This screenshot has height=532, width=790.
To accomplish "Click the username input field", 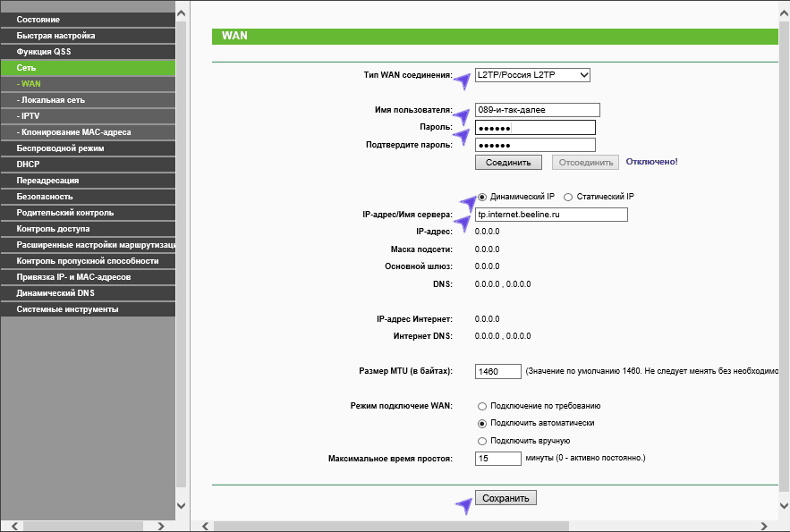I will (x=537, y=110).
